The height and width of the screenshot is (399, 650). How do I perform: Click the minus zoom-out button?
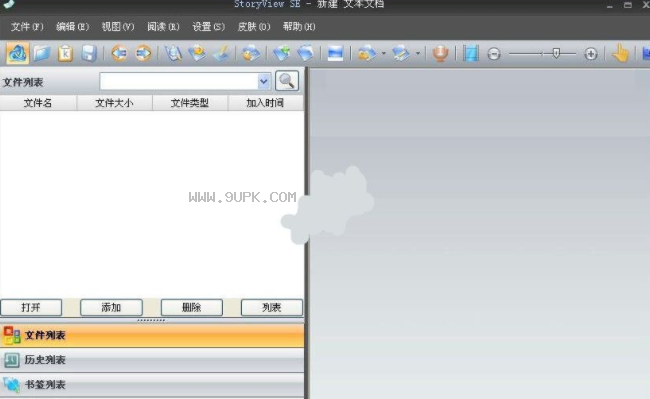point(494,54)
